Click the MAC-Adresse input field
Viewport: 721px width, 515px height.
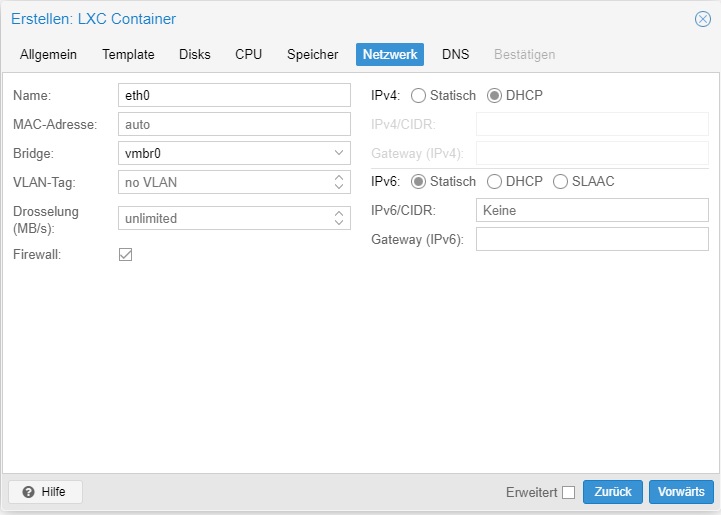[x=234, y=124]
